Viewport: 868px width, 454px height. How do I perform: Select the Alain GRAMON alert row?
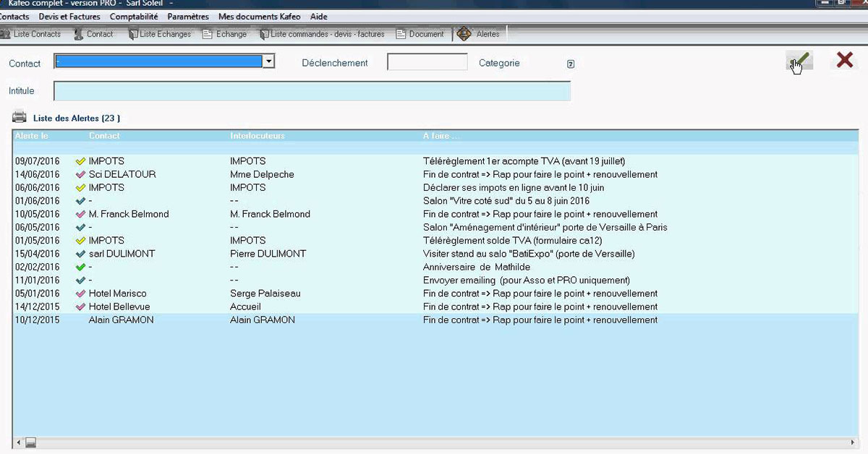435,320
